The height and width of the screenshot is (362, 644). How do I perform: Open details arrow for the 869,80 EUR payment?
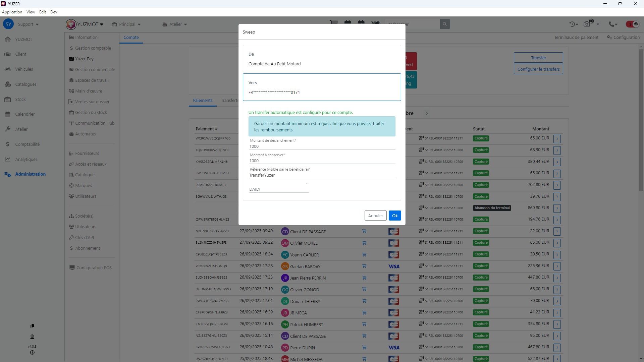(x=557, y=208)
